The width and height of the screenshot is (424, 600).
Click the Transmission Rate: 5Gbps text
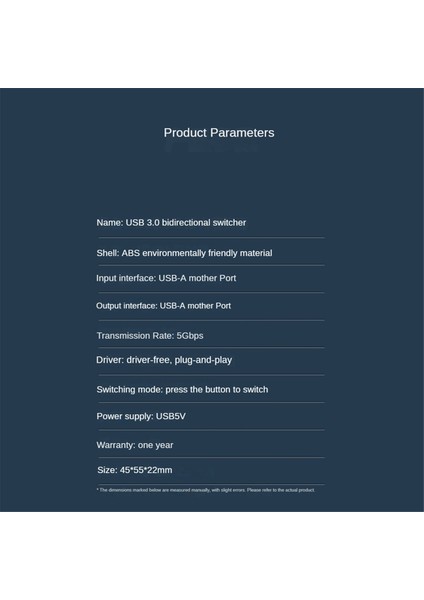[x=150, y=336]
